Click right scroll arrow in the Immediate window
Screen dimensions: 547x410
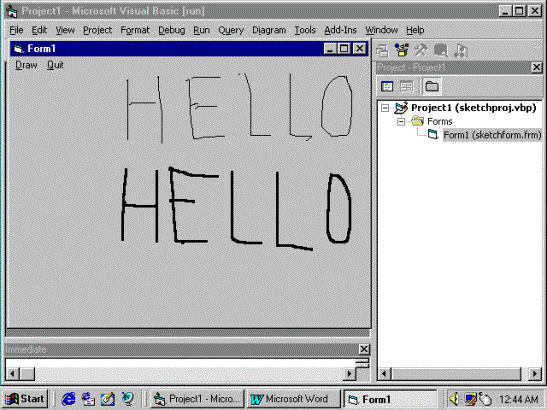pyautogui.click(x=349, y=374)
